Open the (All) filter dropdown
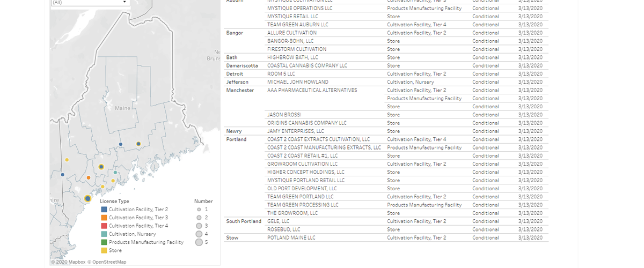644x268 pixels. point(91,2)
